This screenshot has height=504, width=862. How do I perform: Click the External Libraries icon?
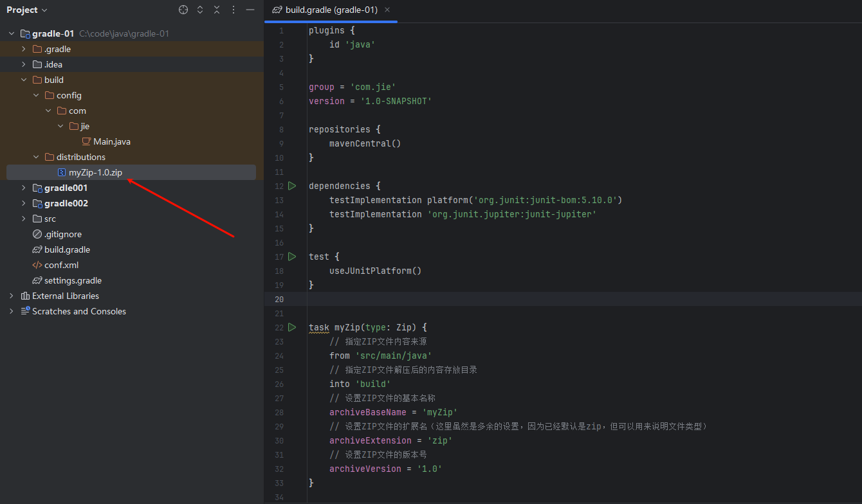(x=25, y=296)
